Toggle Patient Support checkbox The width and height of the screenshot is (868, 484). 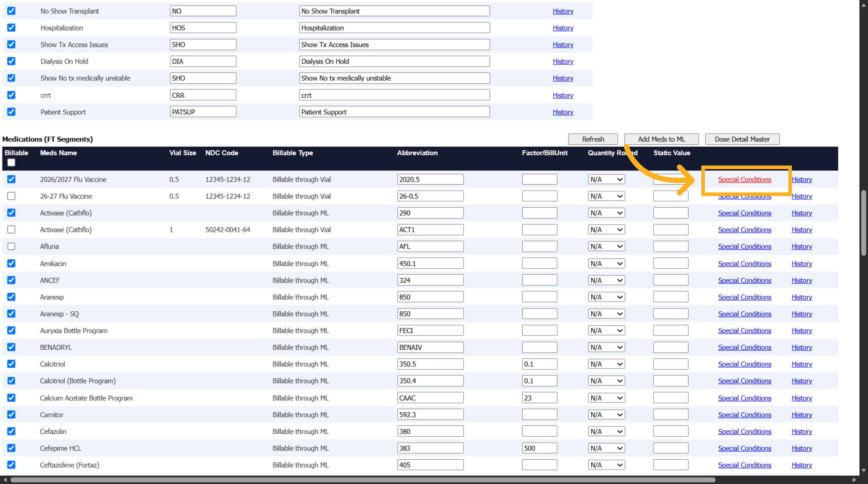click(11, 111)
